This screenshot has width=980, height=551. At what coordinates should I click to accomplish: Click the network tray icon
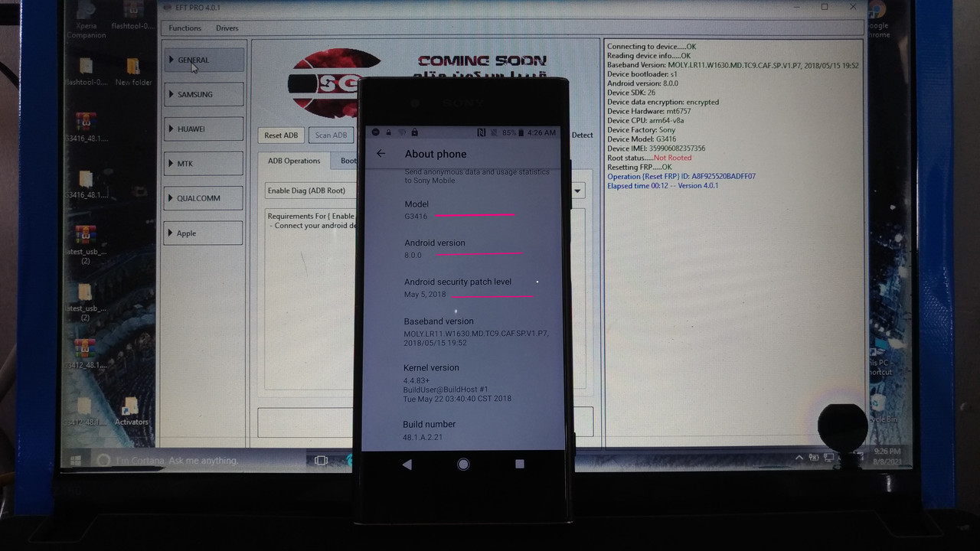pyautogui.click(x=828, y=458)
